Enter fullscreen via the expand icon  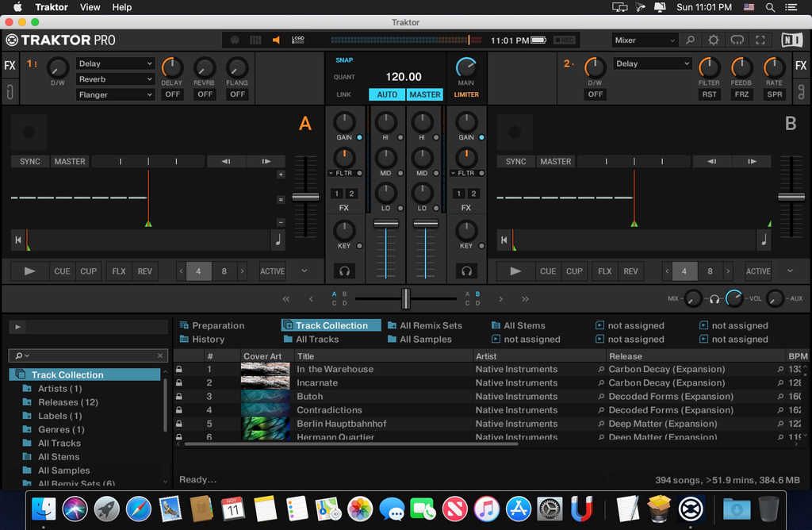tap(760, 39)
